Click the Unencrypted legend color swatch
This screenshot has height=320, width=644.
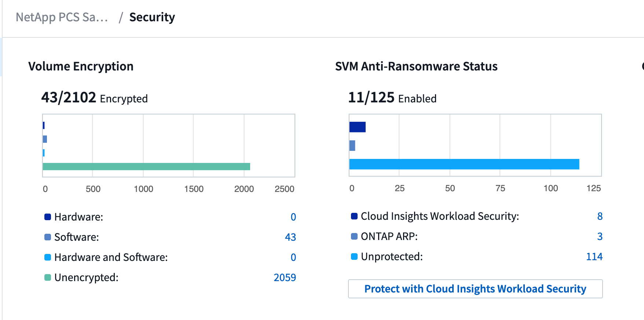pos(48,277)
